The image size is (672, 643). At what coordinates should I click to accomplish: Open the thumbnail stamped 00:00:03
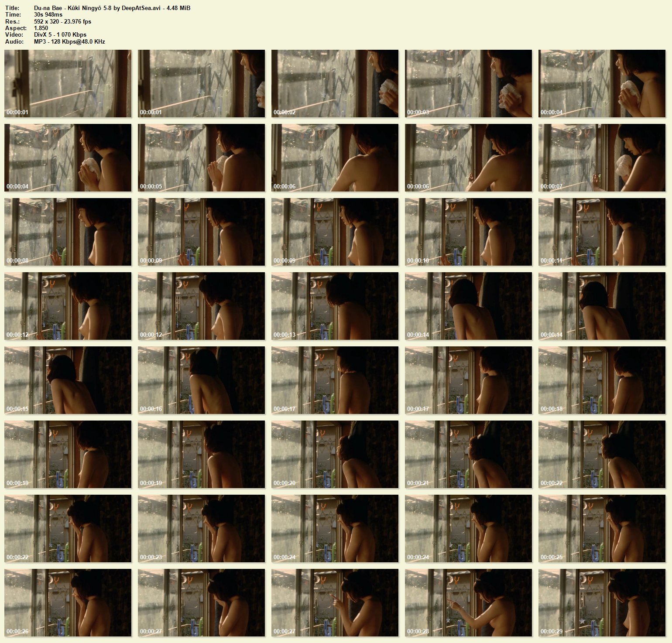[x=468, y=83]
